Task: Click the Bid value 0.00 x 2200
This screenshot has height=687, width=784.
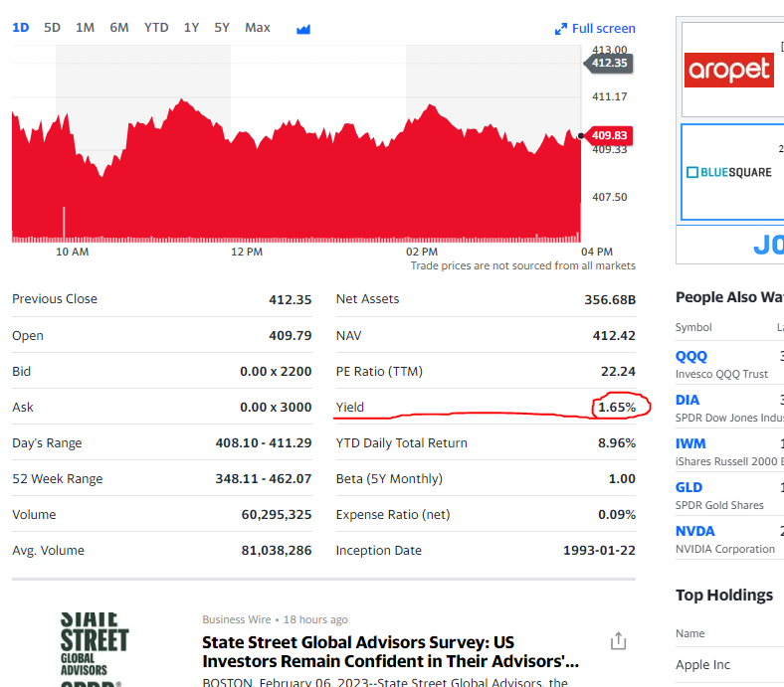Action: [276, 371]
